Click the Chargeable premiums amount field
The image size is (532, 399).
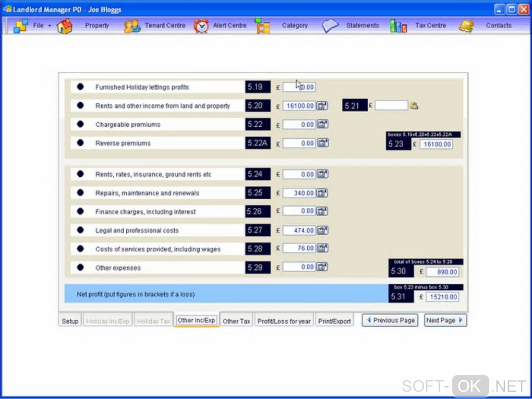tap(299, 124)
